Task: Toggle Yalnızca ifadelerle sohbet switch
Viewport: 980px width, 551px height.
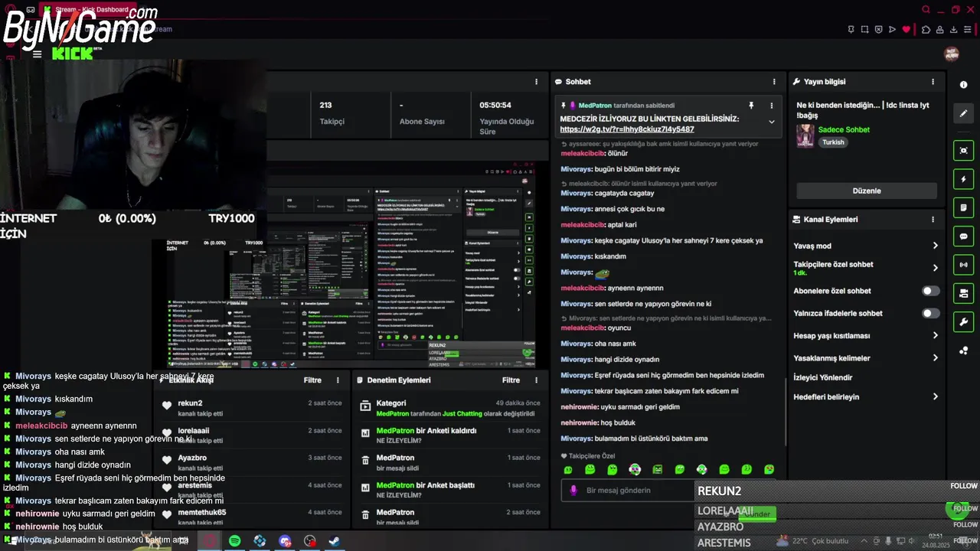Action: coord(930,313)
